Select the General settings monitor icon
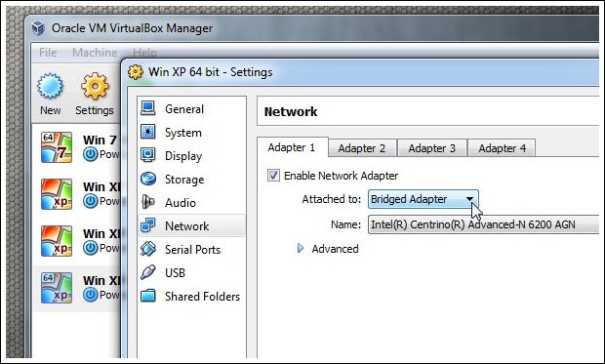605x364 pixels. [x=147, y=108]
